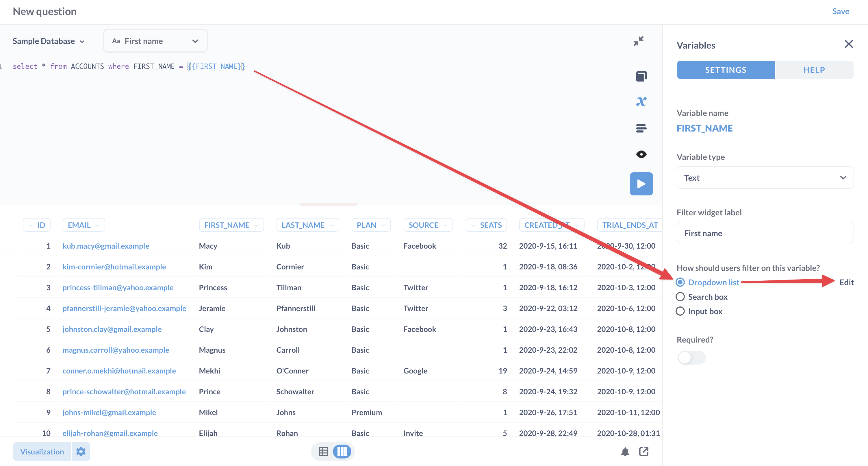Viewport: 868px width, 466px height.
Task: Open email conner.o.mekhi@hotmail.example
Action: (x=119, y=371)
